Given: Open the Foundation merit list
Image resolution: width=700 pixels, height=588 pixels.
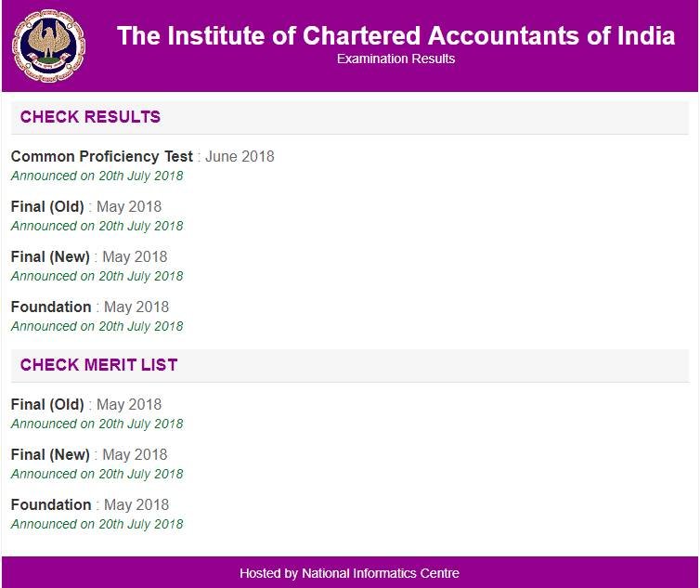Looking at the screenshot, I should 89,504.
